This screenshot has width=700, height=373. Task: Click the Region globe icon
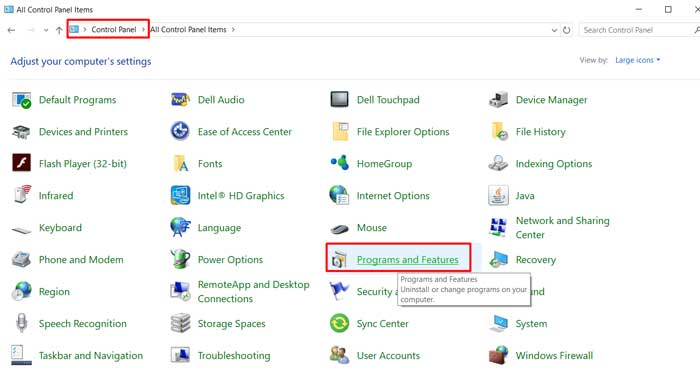pos(22,291)
